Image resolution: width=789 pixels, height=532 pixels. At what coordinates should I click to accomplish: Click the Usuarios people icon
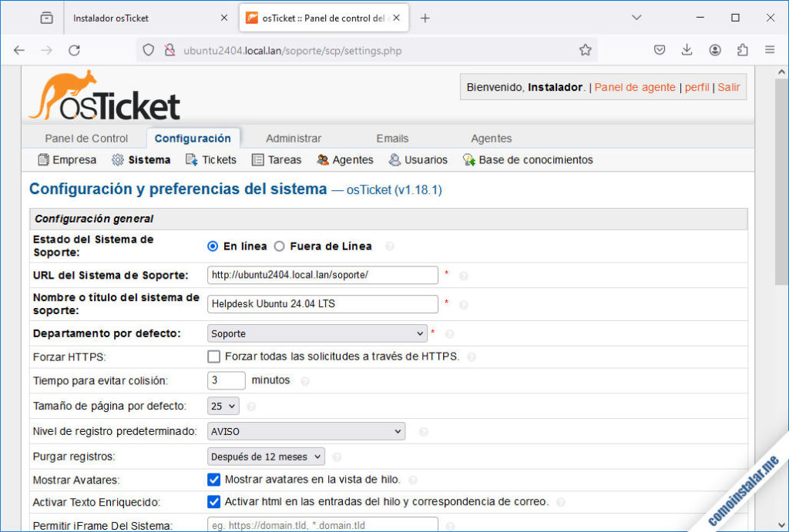(394, 159)
